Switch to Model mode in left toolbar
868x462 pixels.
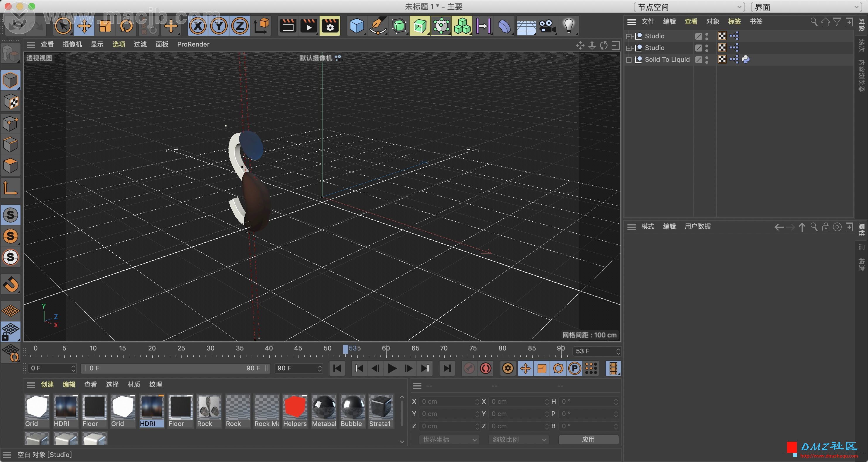(x=11, y=81)
